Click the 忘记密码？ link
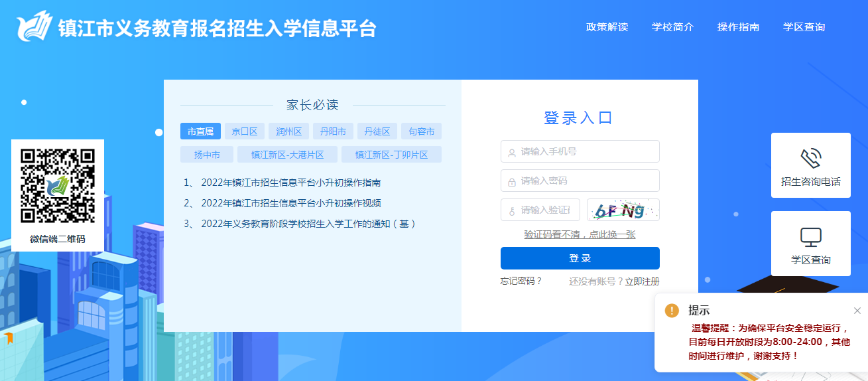The image size is (868, 381). tap(521, 281)
